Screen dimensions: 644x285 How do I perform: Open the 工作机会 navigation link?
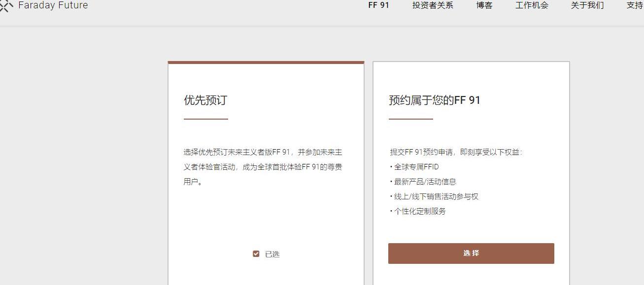pyautogui.click(x=532, y=5)
